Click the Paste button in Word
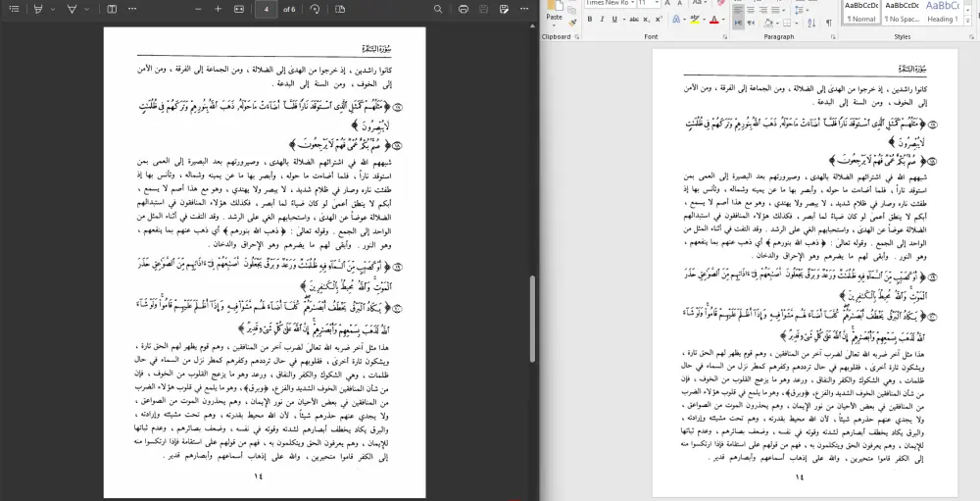 point(554,14)
